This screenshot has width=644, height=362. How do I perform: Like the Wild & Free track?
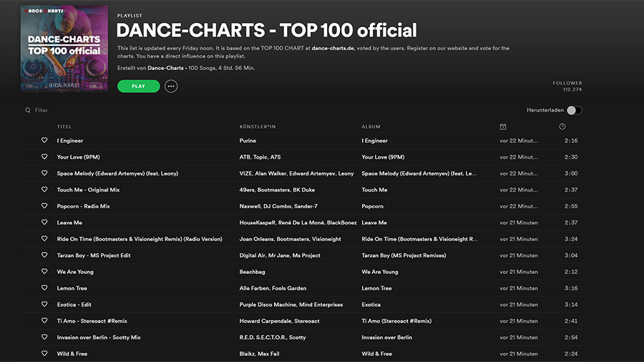pyautogui.click(x=44, y=354)
